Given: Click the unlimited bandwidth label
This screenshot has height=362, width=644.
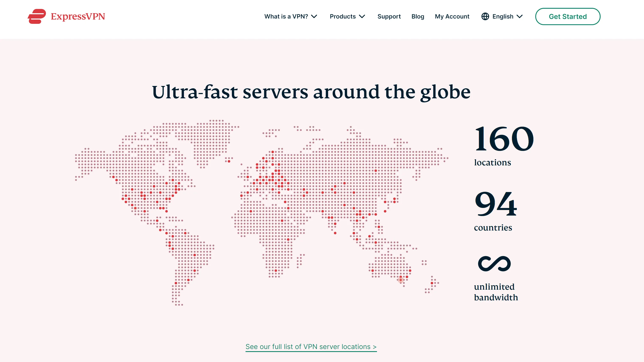Looking at the screenshot, I should coord(496,292).
